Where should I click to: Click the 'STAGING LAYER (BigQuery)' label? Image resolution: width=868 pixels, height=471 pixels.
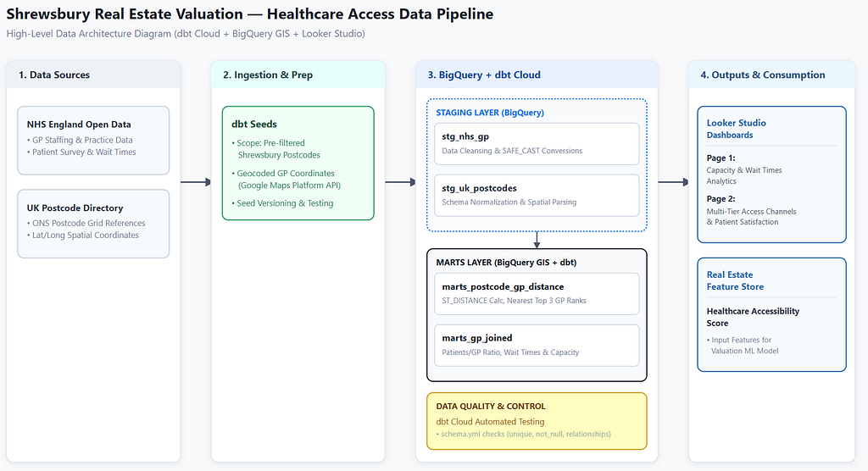pos(490,113)
